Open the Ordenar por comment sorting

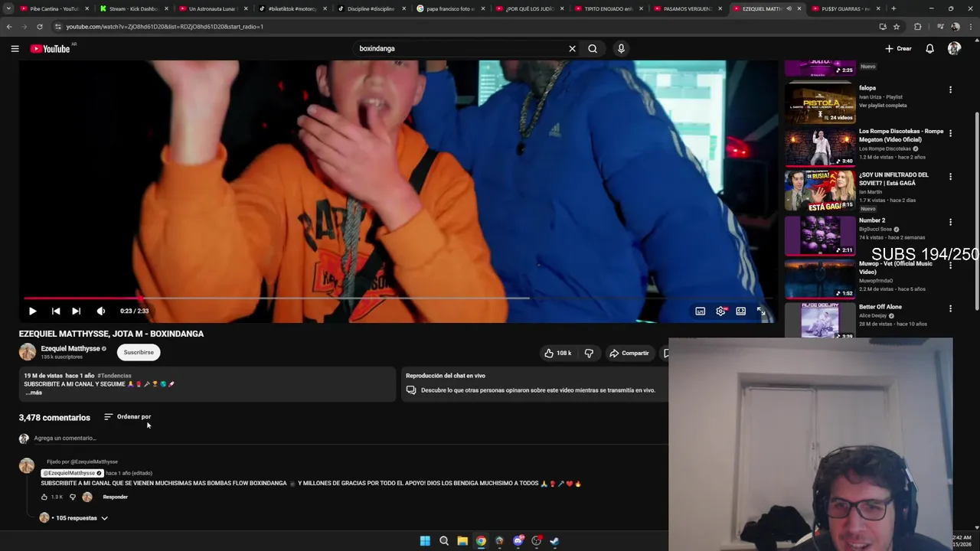click(x=127, y=417)
